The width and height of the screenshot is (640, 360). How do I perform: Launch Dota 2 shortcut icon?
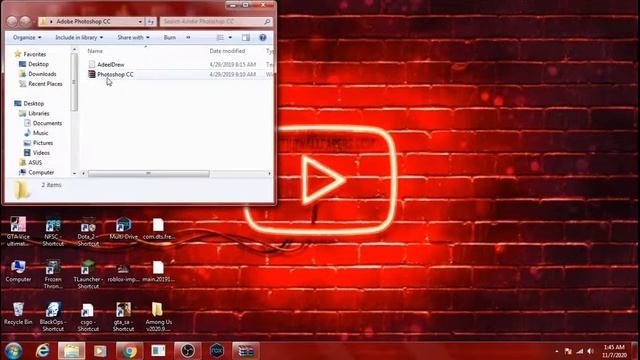coord(88,231)
